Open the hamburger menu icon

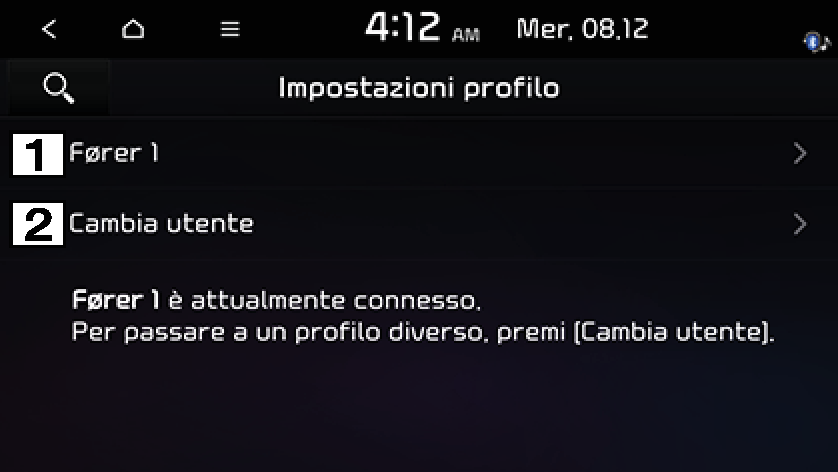click(x=230, y=29)
